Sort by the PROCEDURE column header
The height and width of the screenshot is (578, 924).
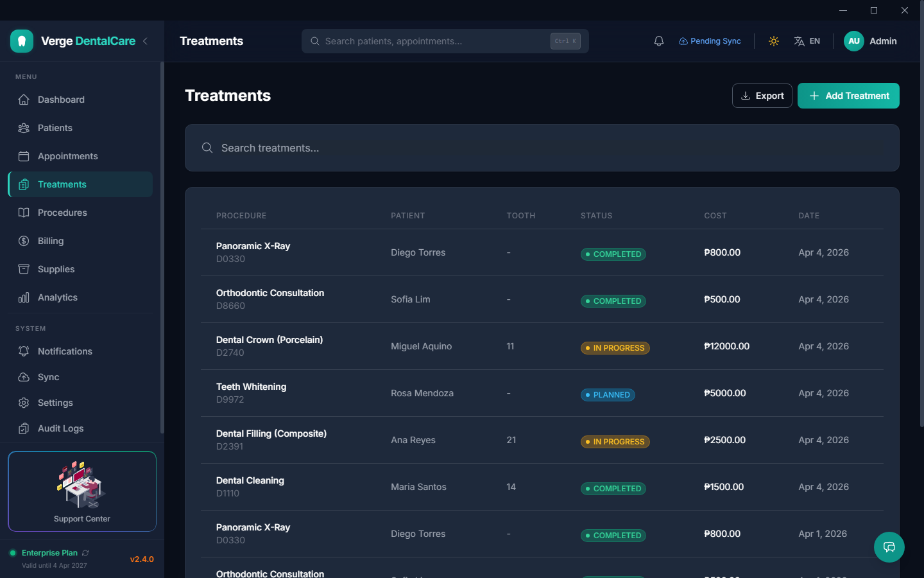(241, 216)
